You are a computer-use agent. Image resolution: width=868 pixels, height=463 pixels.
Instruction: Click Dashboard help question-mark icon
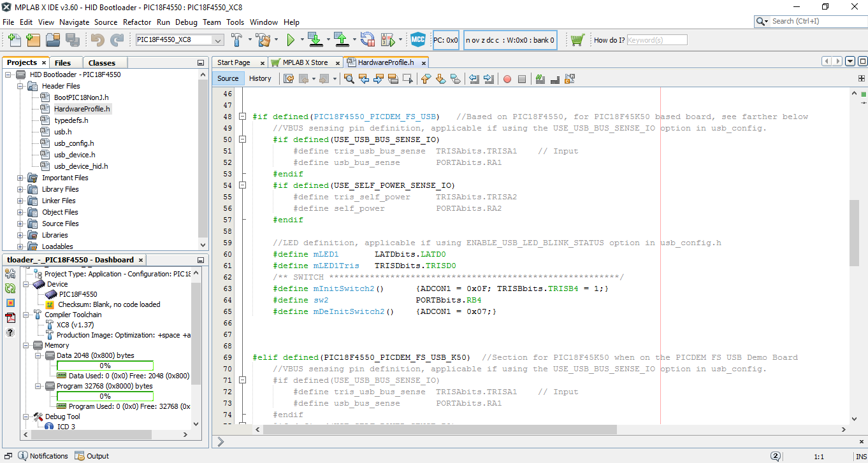click(x=10, y=332)
